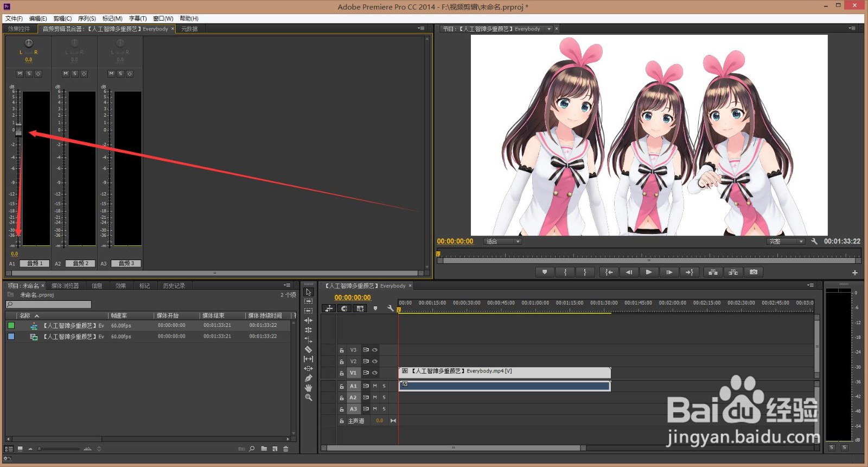Open project panel menu
Image resolution: width=868 pixels, height=467 pixels.
[x=287, y=285]
